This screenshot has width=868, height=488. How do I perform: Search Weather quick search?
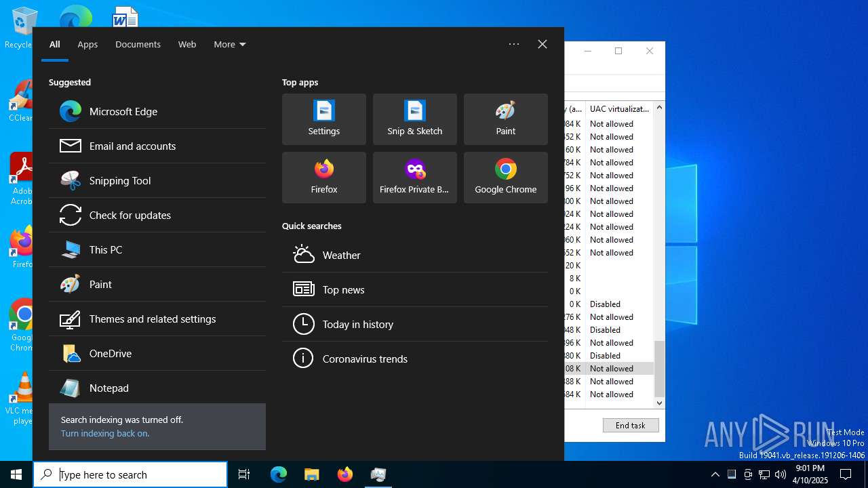pos(415,256)
